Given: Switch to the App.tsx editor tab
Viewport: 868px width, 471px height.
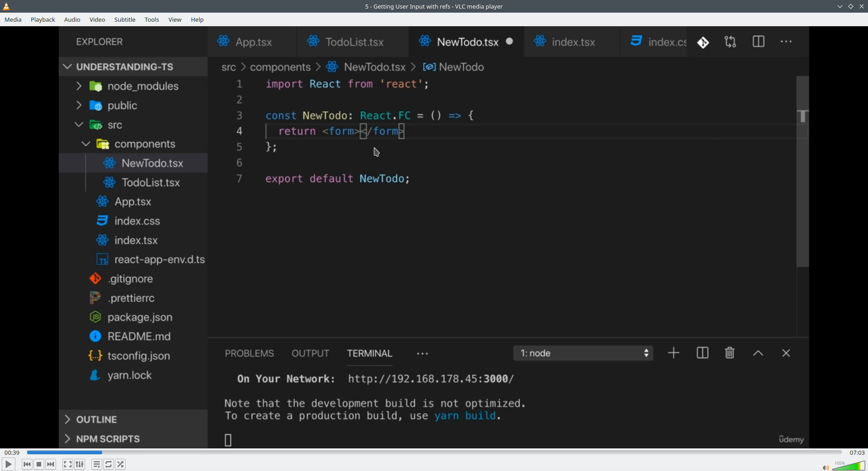Looking at the screenshot, I should 252,42.
